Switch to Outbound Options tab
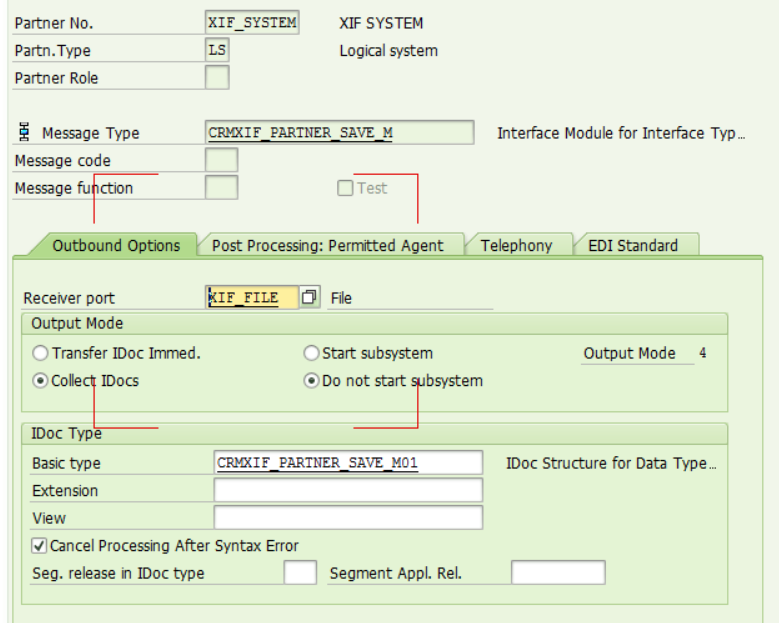This screenshot has height=623, width=779. (116, 245)
